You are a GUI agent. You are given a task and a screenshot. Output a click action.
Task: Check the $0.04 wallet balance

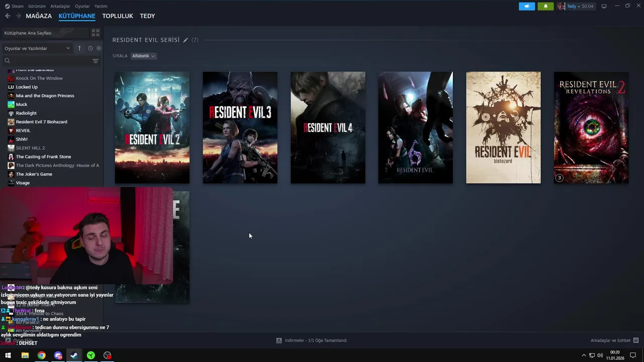[x=588, y=7]
